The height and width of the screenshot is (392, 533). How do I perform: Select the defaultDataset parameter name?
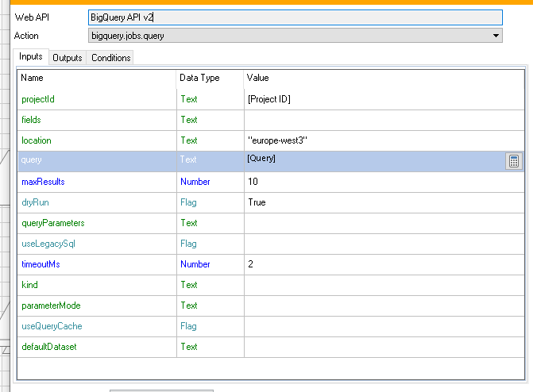(x=48, y=347)
